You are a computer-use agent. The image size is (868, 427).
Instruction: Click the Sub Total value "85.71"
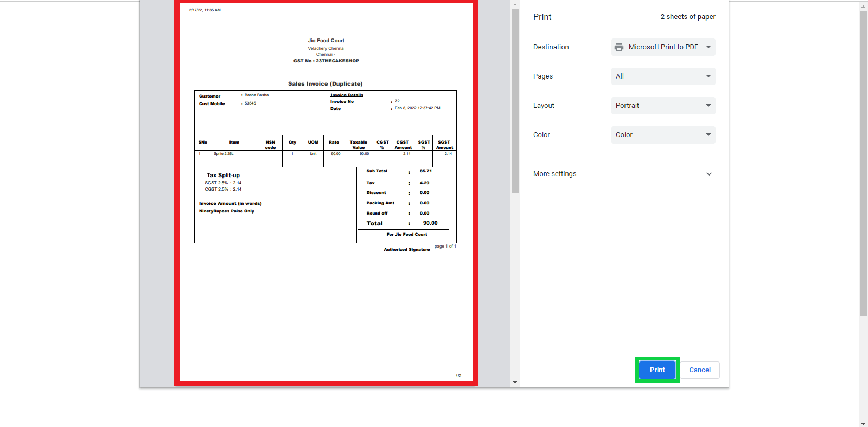(426, 171)
